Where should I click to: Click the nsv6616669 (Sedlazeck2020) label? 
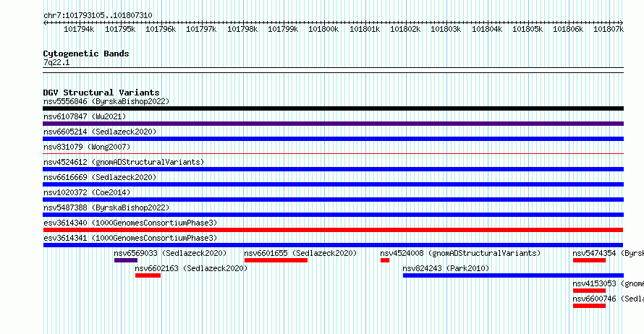click(x=100, y=177)
